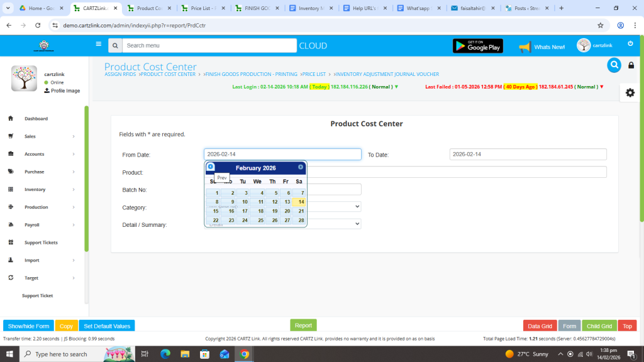Open the Detail / Summary dropdown
This screenshot has width=644, height=362.
333,224
